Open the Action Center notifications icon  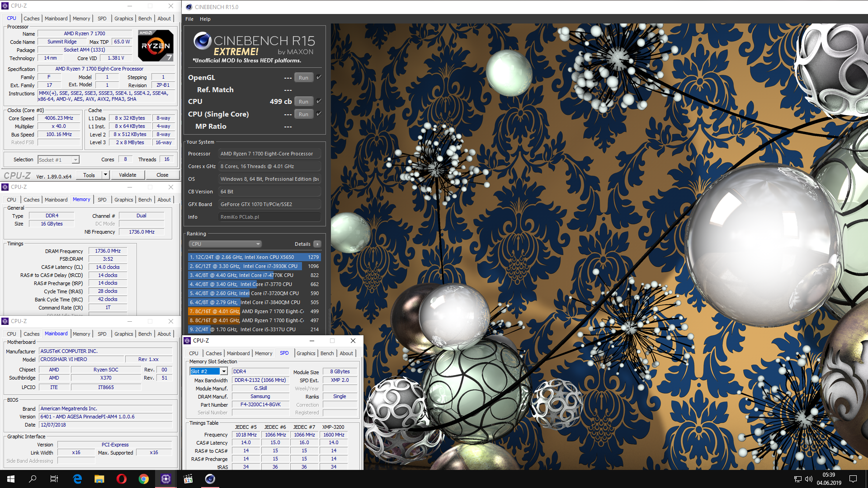853,479
